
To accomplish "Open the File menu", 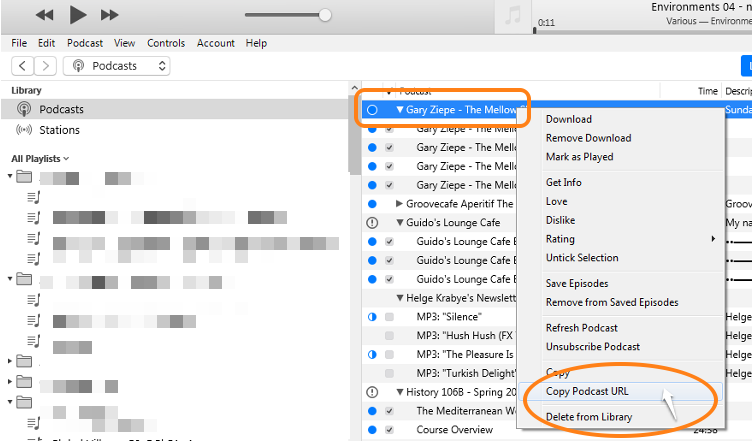I will (x=19, y=43).
